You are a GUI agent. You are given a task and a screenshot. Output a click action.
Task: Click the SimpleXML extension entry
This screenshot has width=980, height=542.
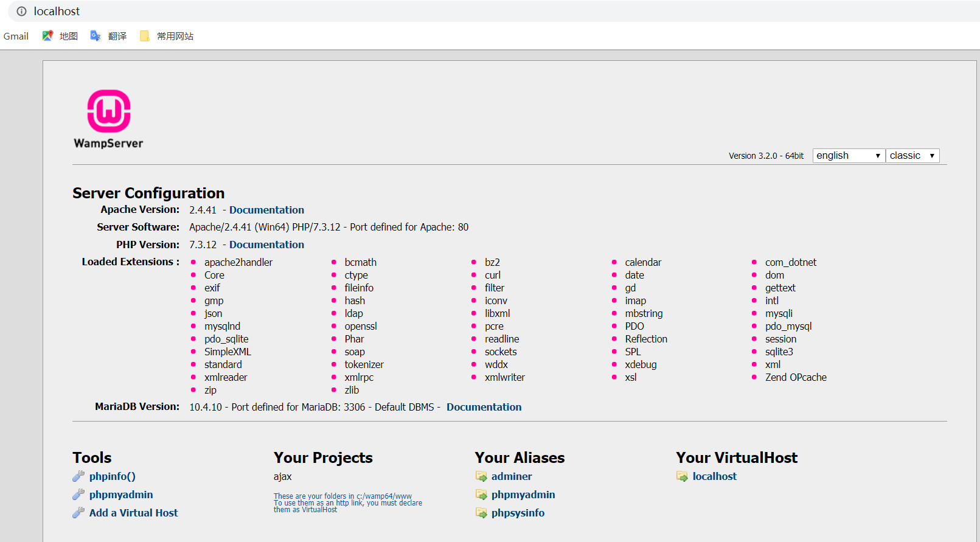click(x=228, y=352)
